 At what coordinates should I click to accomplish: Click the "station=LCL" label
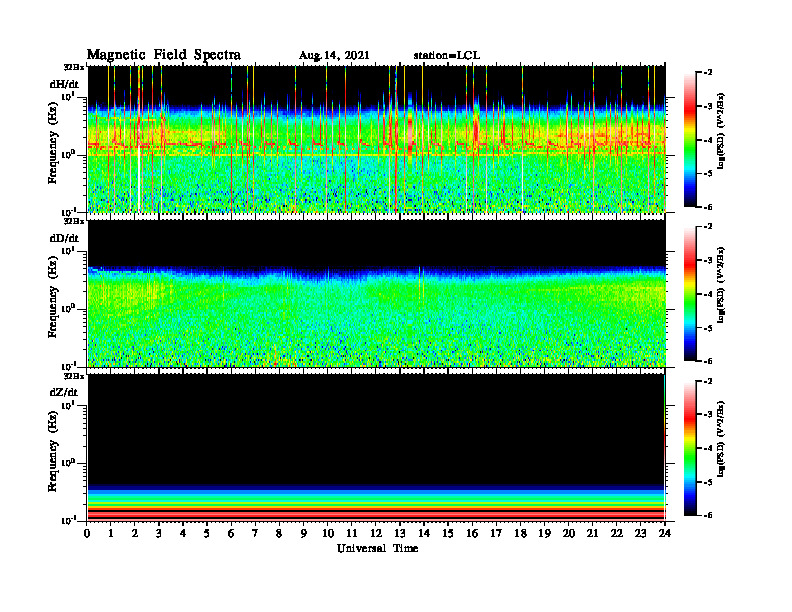coord(447,56)
